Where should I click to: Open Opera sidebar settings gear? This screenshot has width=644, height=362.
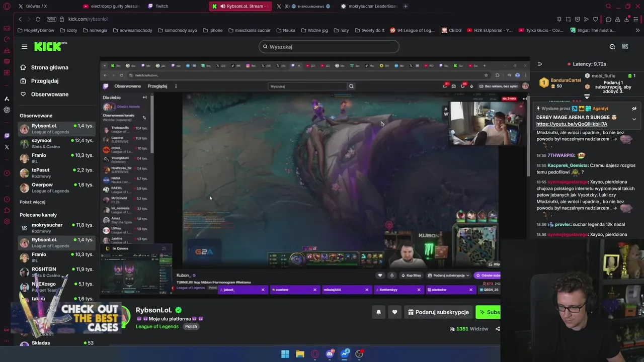pos(7,222)
